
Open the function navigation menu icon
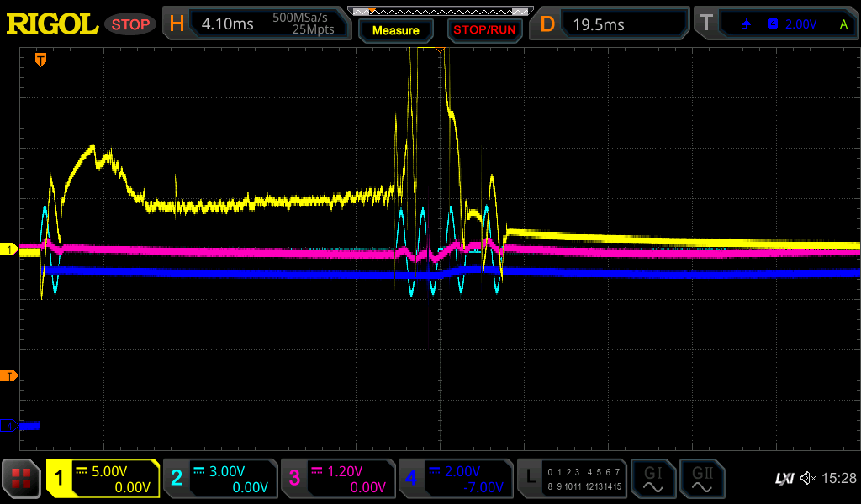[22, 478]
